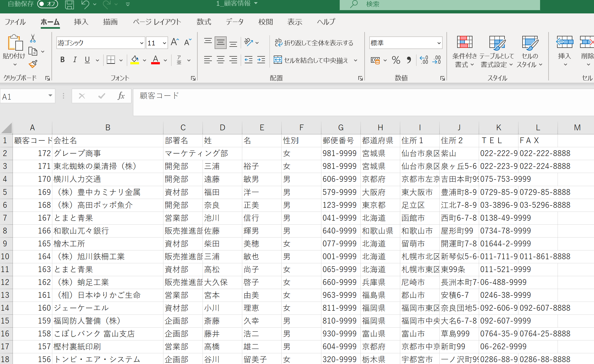594x364 pixels.
Task: Insert a thousands separator with comma style
Action: click(409, 60)
